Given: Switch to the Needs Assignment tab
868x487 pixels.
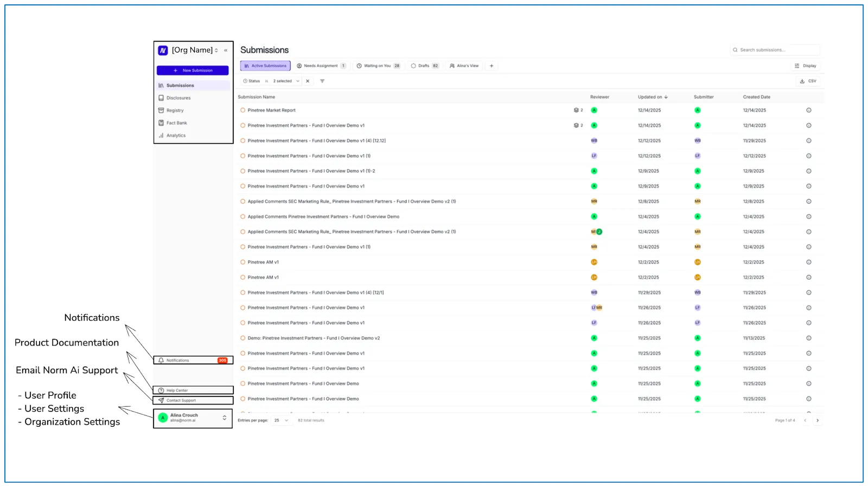Looking at the screenshot, I should tap(321, 66).
